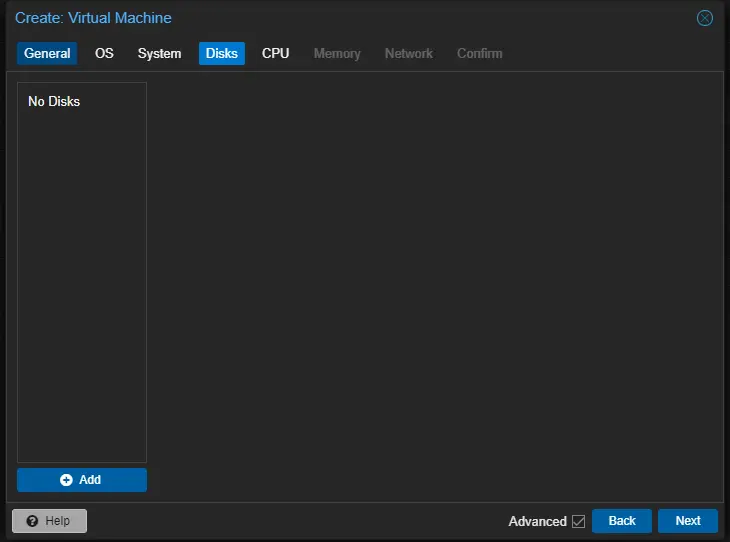Open the OS tab
Image resolution: width=730 pixels, height=542 pixels.
point(104,53)
